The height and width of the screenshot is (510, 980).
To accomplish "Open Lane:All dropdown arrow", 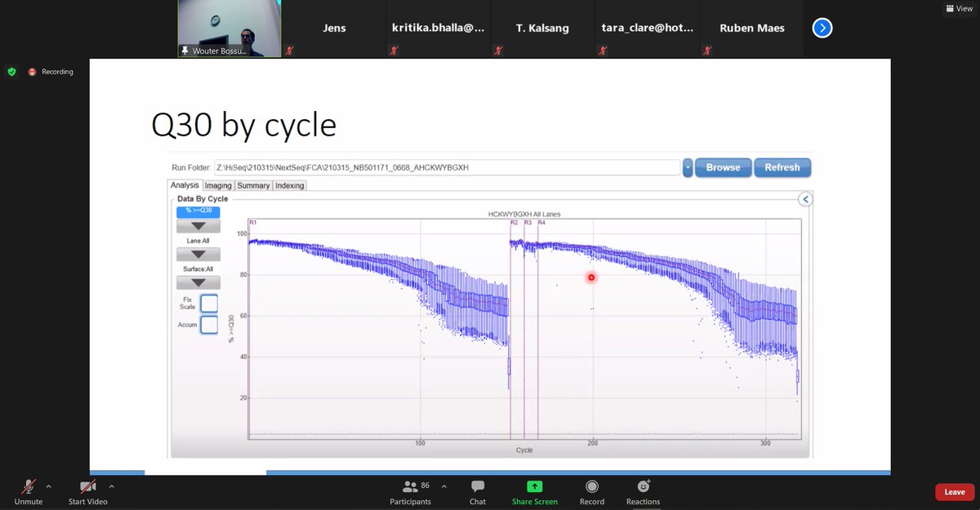I will (198, 255).
